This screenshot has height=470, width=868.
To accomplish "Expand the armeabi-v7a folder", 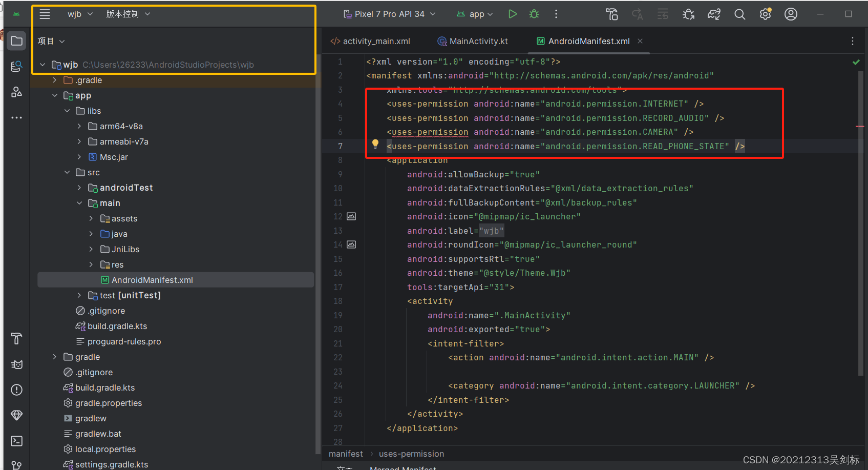I will [x=79, y=141].
